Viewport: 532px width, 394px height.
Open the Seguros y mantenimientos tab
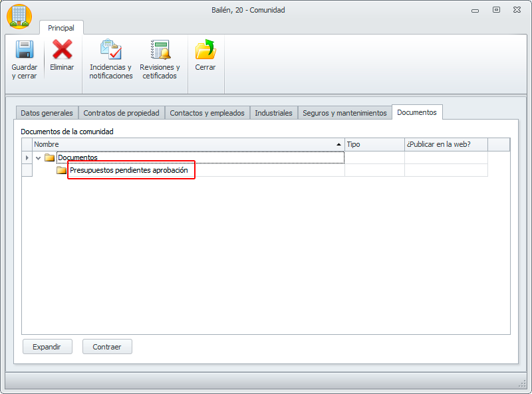tap(344, 113)
